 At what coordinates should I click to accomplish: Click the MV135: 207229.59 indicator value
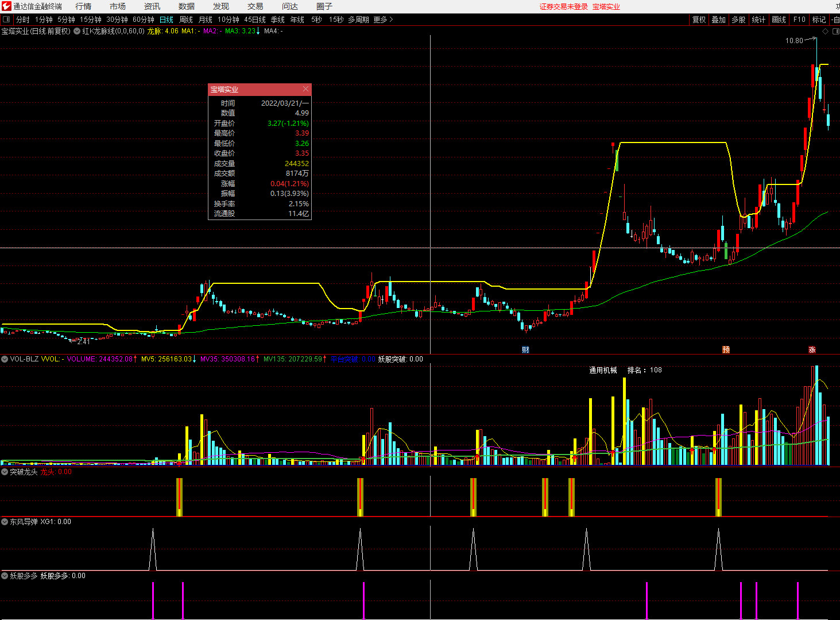tap(295, 359)
